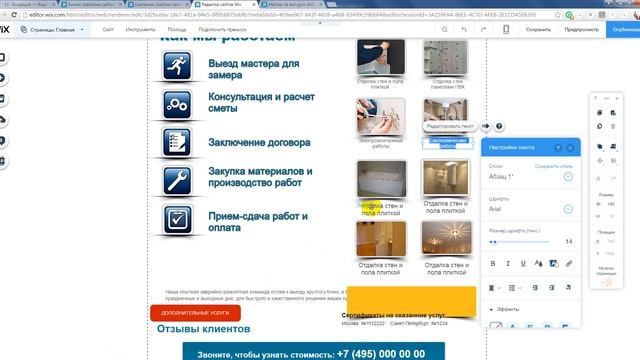The image size is (640, 360).
Task: Click the Предпросмотр button
Action: point(582,29)
